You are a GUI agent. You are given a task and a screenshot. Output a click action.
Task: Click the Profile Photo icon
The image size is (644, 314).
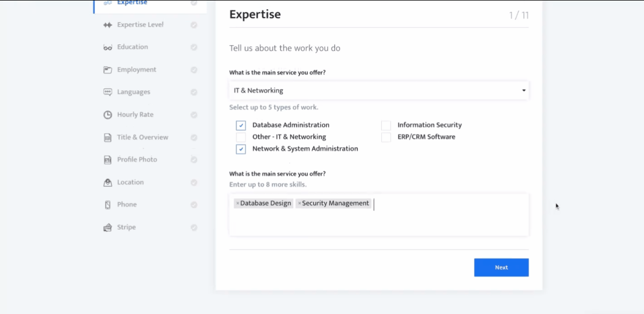(108, 160)
